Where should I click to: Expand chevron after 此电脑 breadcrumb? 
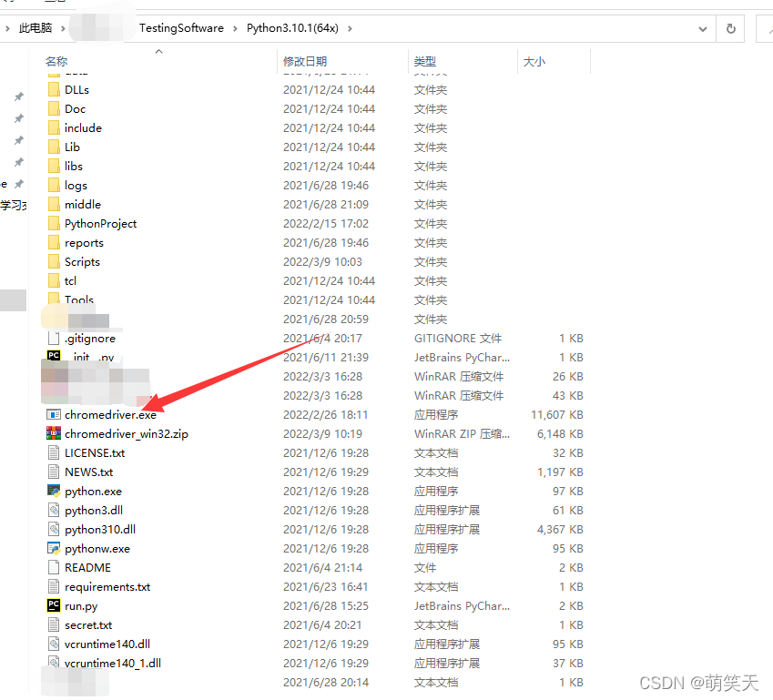click(63, 28)
